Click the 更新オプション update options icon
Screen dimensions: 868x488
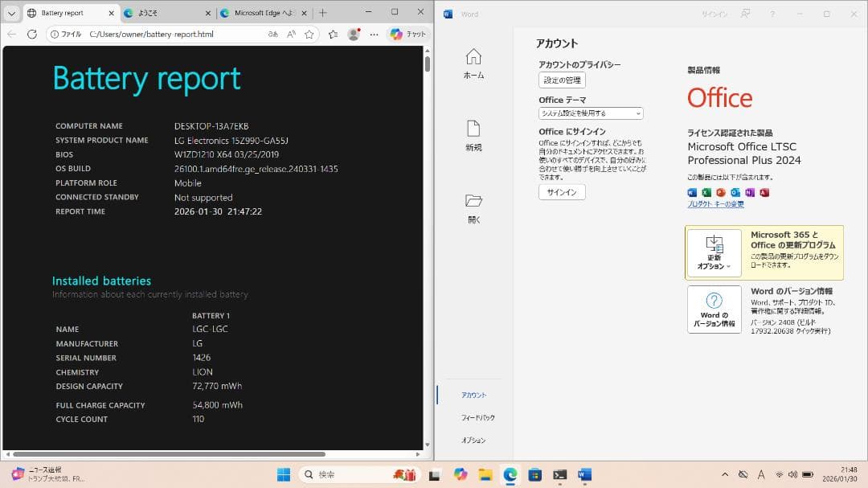[x=714, y=252]
